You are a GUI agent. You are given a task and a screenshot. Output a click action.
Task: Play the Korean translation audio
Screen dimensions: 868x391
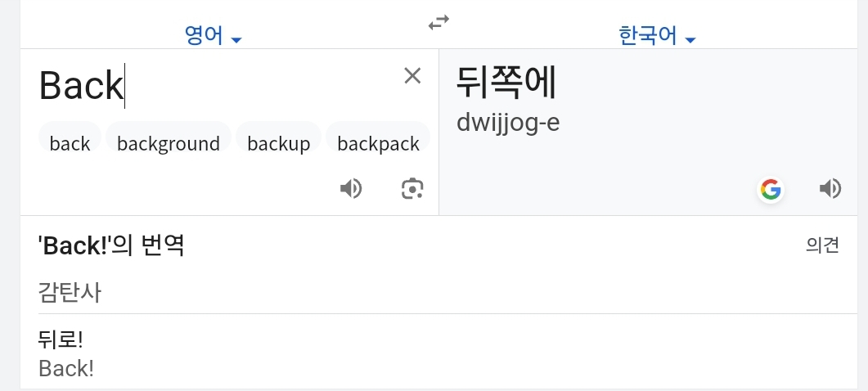click(830, 189)
